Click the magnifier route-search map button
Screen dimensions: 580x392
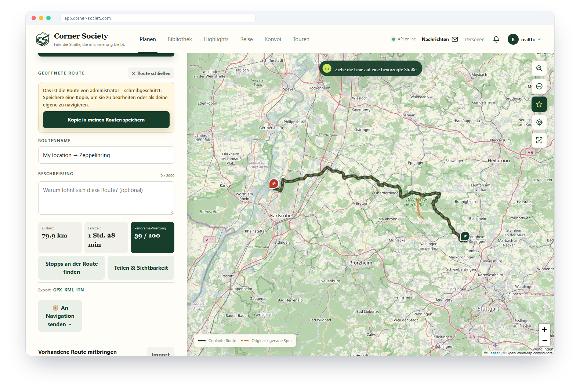(x=539, y=68)
